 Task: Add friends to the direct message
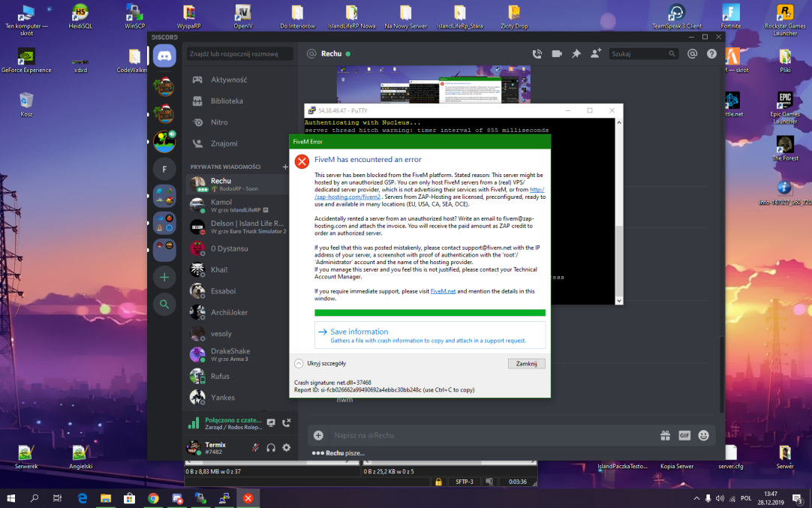(596, 54)
